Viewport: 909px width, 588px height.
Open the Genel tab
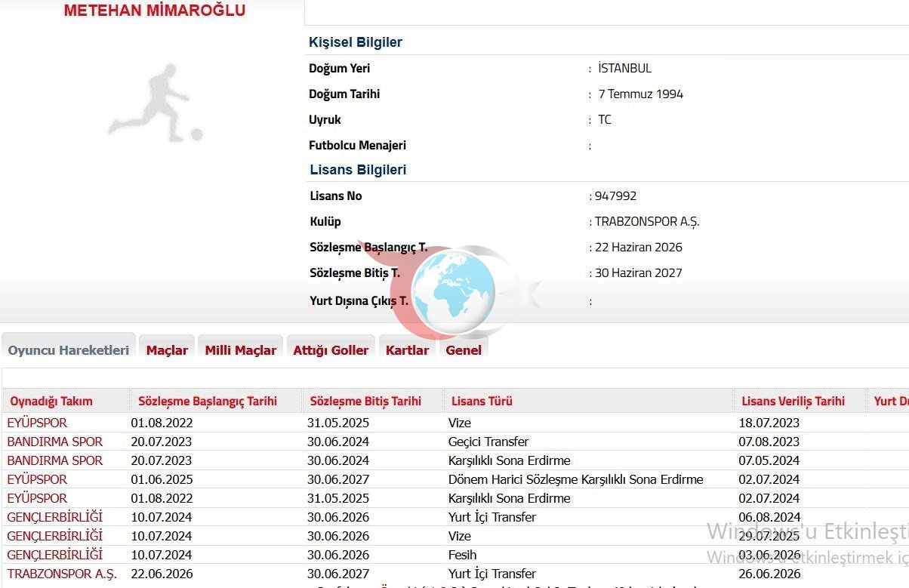click(x=464, y=350)
